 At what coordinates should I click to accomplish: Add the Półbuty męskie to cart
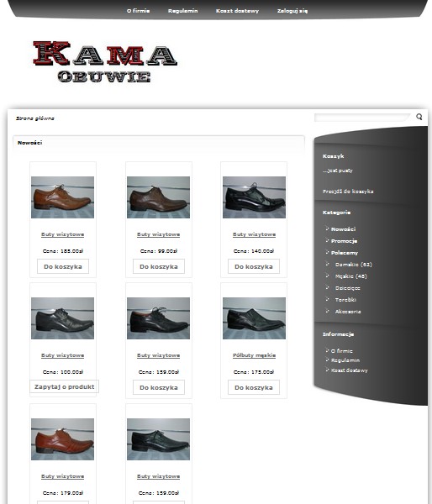254,387
